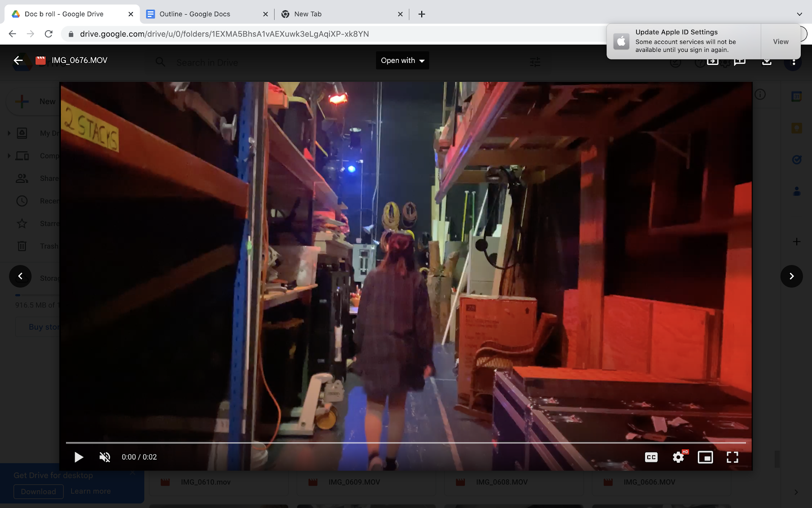This screenshot has height=508, width=812.
Task: Click Download for Drive desktop
Action: [x=39, y=491]
